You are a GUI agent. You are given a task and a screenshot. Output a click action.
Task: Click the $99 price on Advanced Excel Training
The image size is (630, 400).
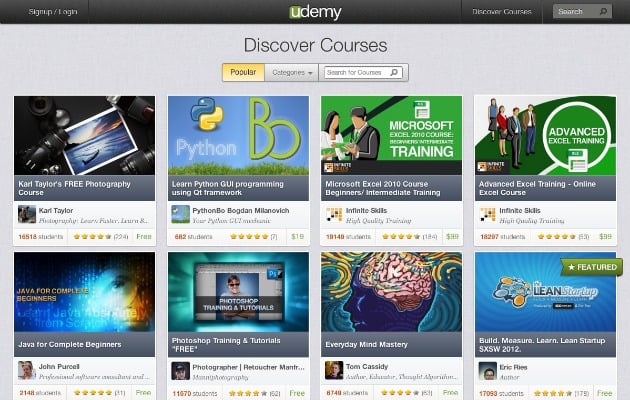605,237
